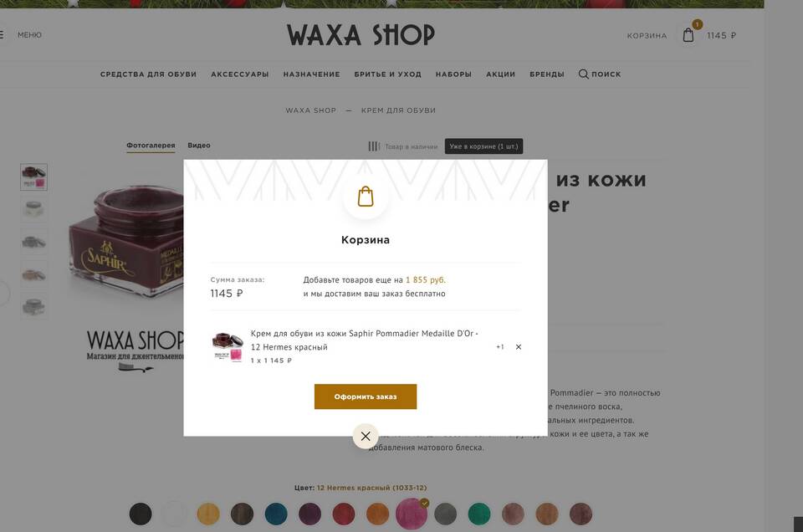
Task: Click the stock availability bars icon
Action: (374, 146)
